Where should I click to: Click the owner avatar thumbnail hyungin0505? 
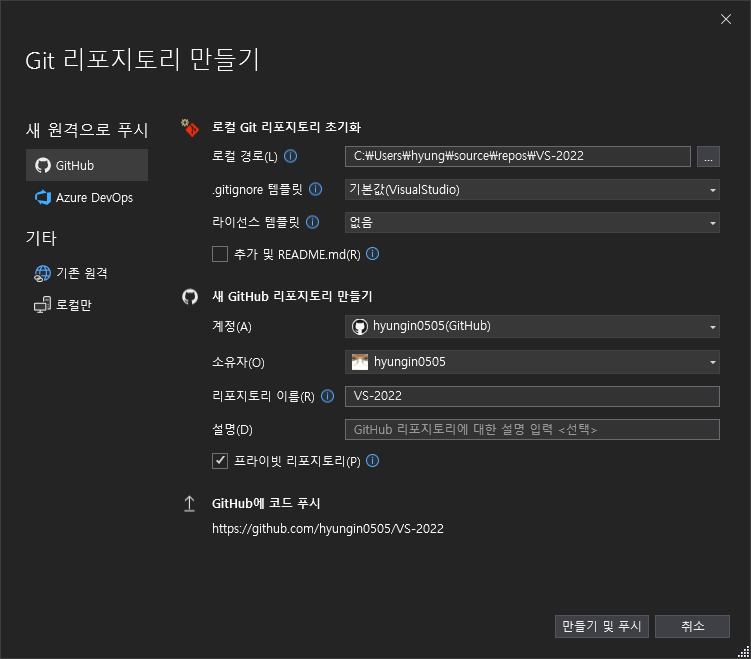pyautogui.click(x=360, y=362)
